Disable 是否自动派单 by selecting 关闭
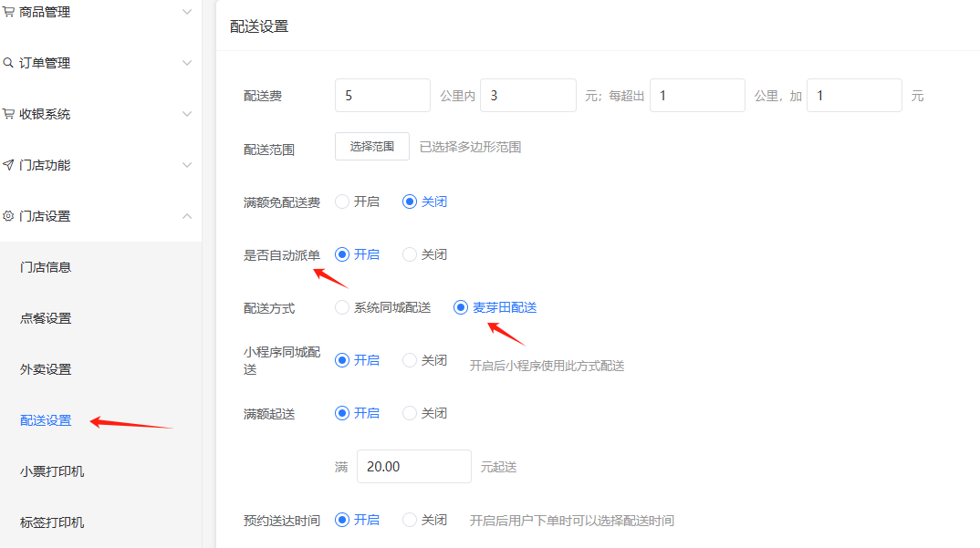The height and width of the screenshot is (548, 980). [410, 254]
